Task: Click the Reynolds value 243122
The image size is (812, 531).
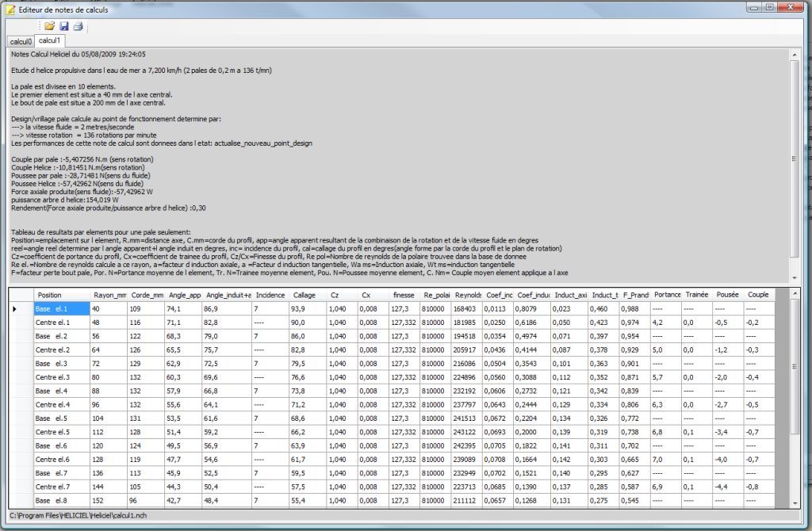Action: pos(467,432)
